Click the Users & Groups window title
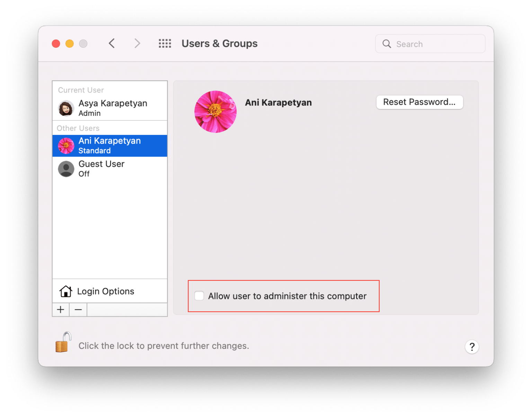Screen dimensions: 532x417 [220, 44]
